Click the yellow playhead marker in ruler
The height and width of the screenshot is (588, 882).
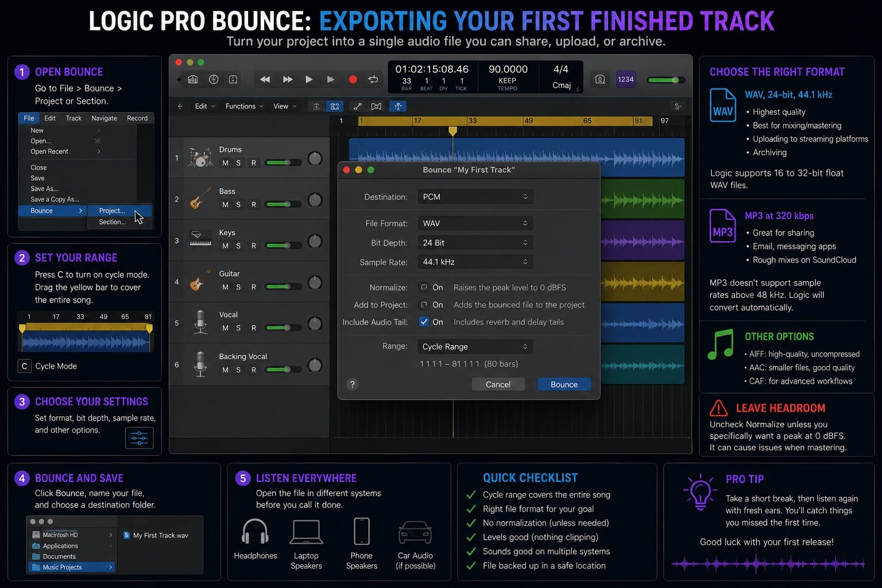(x=452, y=131)
